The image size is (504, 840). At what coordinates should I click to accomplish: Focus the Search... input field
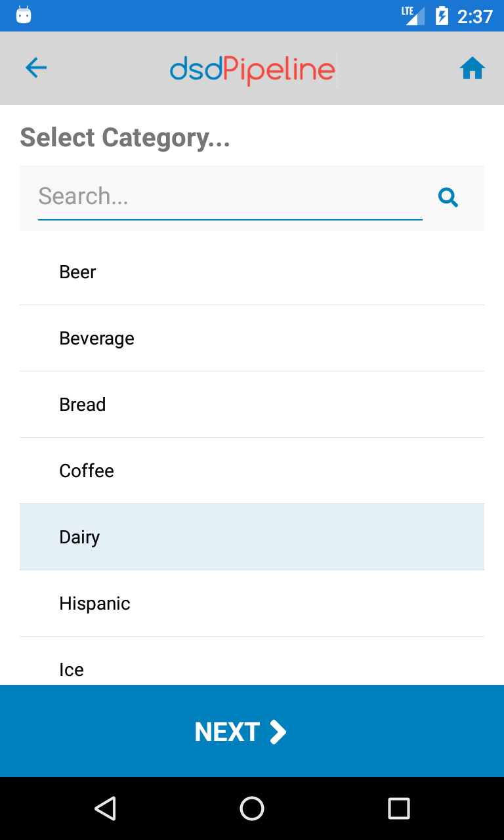[230, 197]
